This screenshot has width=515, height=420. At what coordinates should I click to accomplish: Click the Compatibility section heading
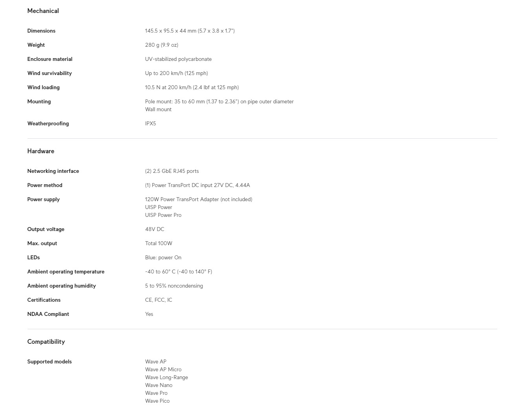(x=46, y=342)
